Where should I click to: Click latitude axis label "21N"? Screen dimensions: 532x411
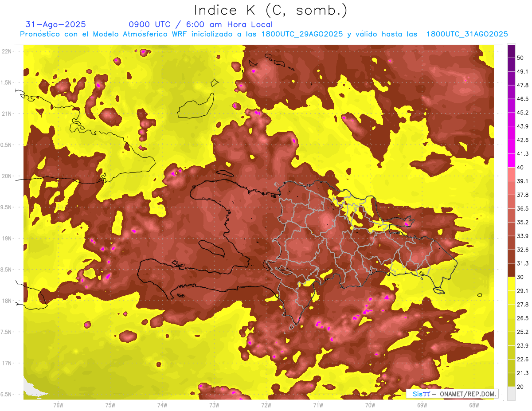pyautogui.click(x=7, y=114)
